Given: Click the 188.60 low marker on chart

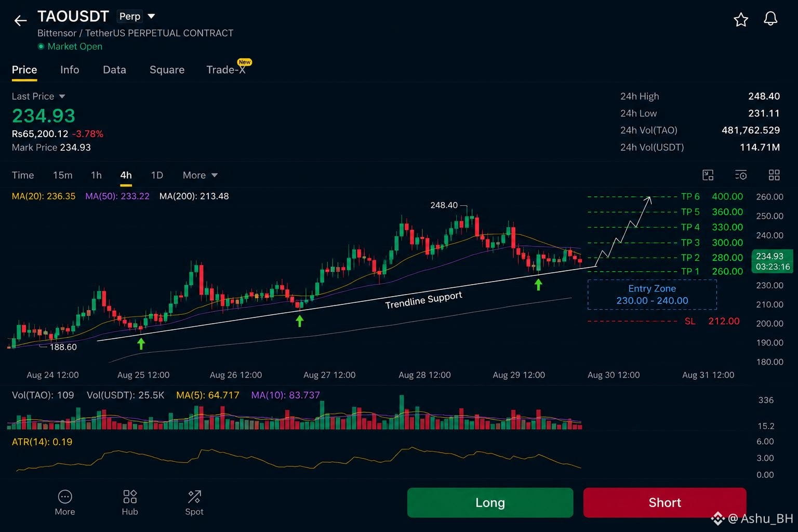Looking at the screenshot, I should [x=63, y=347].
